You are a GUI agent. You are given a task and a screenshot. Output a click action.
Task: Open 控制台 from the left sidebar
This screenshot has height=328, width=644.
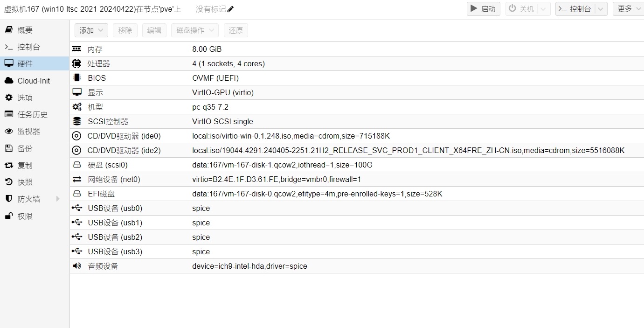(x=28, y=47)
